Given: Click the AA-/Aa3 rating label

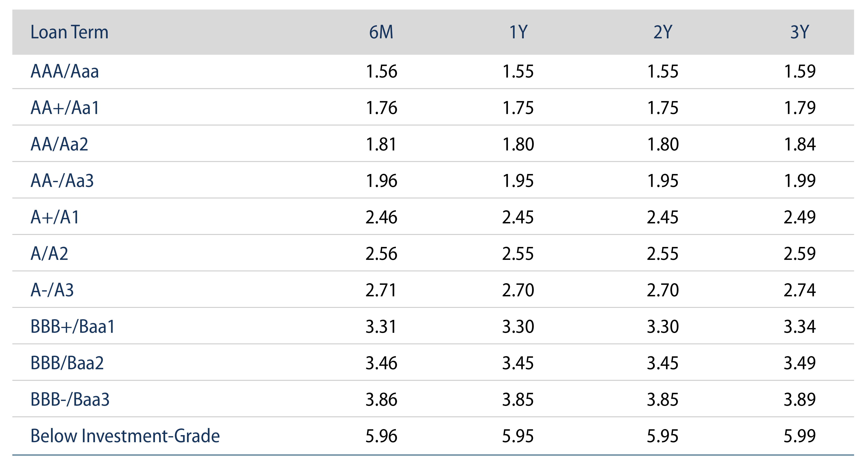Looking at the screenshot, I should coord(62,181).
